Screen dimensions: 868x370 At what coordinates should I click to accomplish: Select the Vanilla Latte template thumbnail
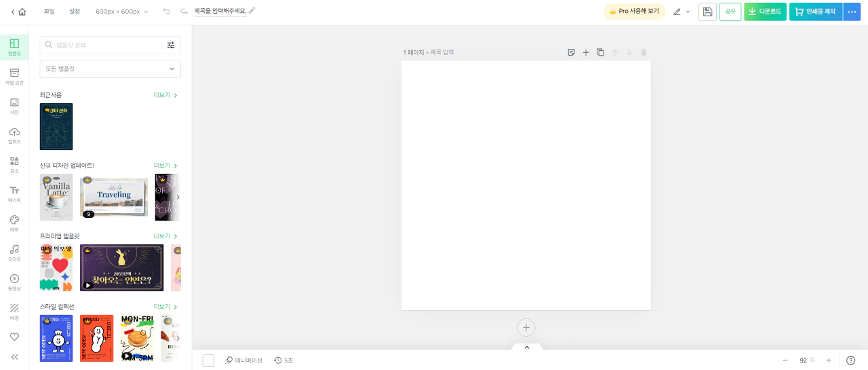click(56, 197)
